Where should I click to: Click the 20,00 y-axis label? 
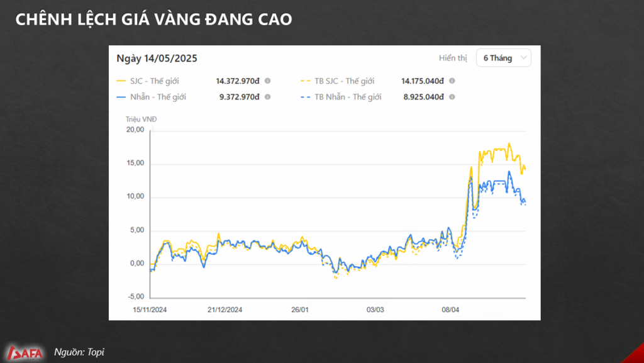(x=135, y=130)
